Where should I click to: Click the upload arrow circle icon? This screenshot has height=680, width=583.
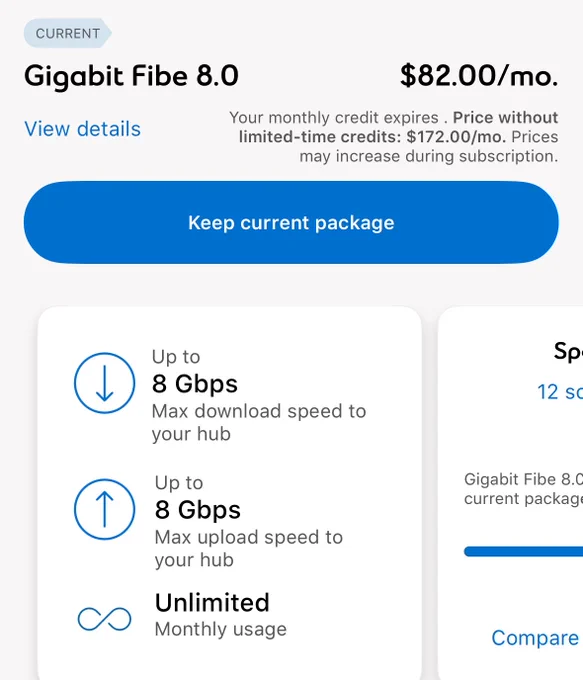click(105, 509)
